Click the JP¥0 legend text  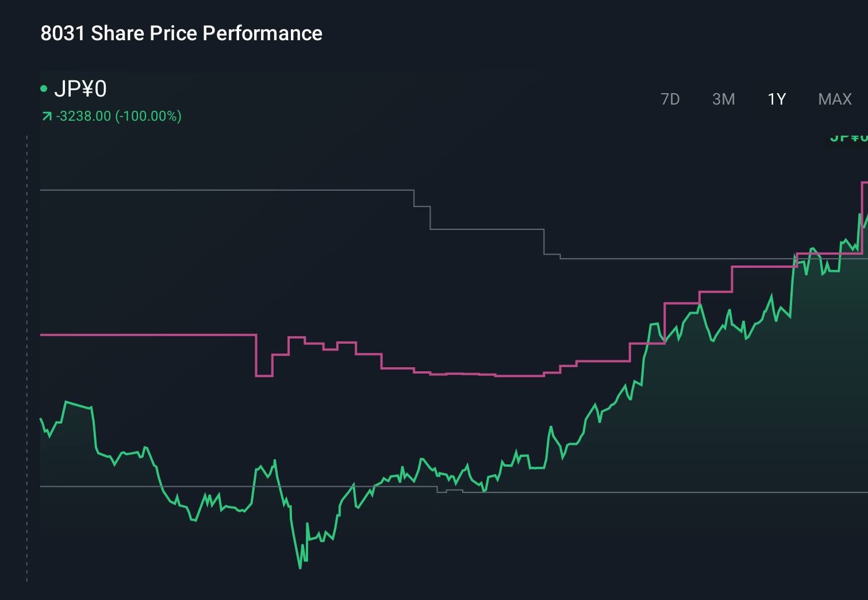(x=80, y=89)
